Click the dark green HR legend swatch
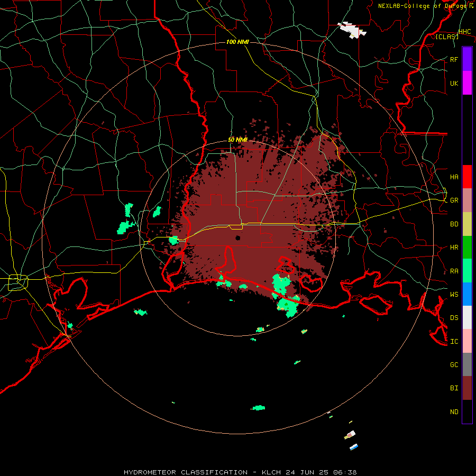This screenshot has width=476, height=476. coord(467,248)
